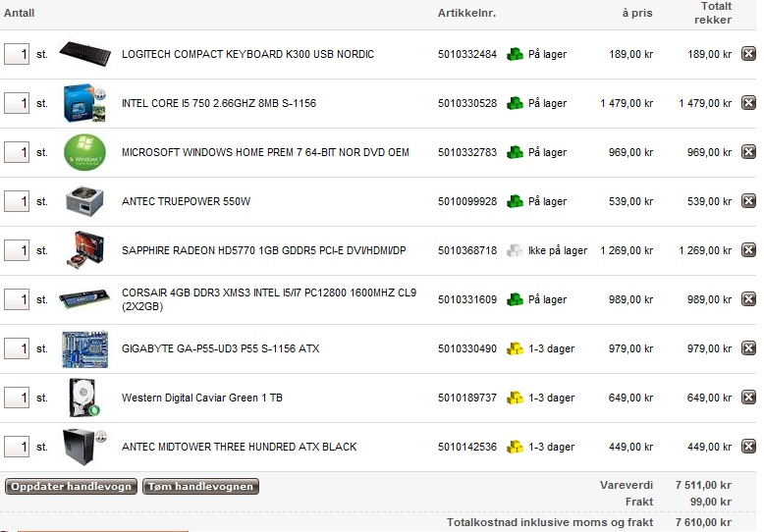The height and width of the screenshot is (532, 764).
Task: Click quantity field for Gigabyte GA-P55-UD3
Action: pos(17,348)
